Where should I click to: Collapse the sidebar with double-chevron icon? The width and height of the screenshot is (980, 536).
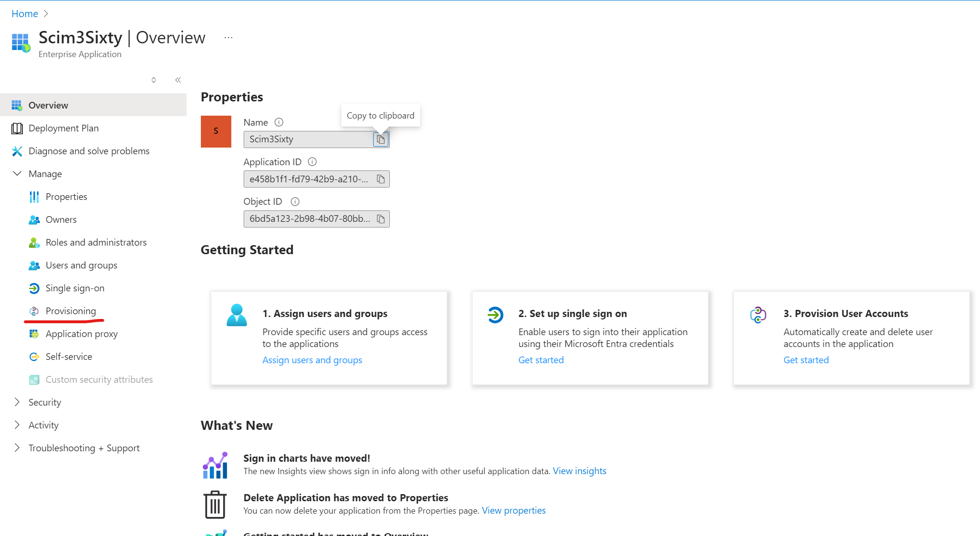click(x=178, y=80)
